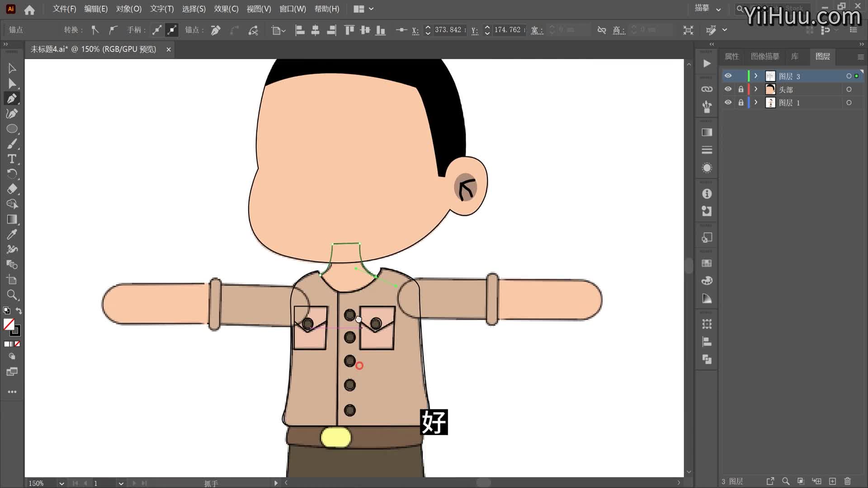This screenshot has height=488, width=868.
Task: Select the Pen tool
Action: point(12,99)
